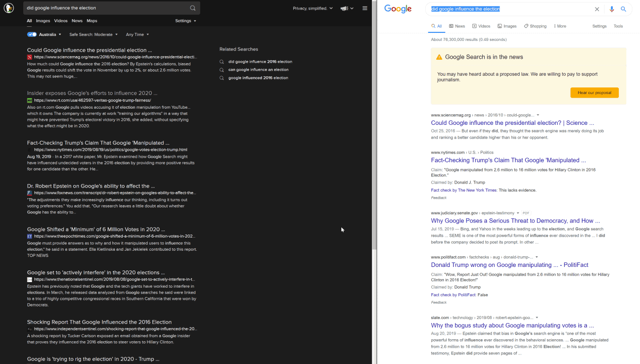This screenshot has width=640, height=364.
Task: Open Safe Search: Moderate dropdown
Action: pos(94,34)
